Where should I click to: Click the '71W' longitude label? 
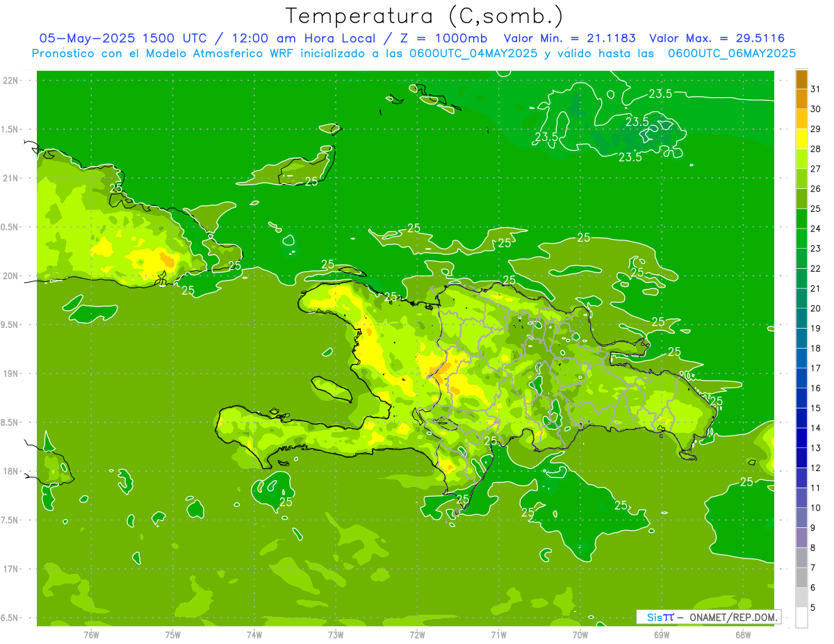(498, 634)
